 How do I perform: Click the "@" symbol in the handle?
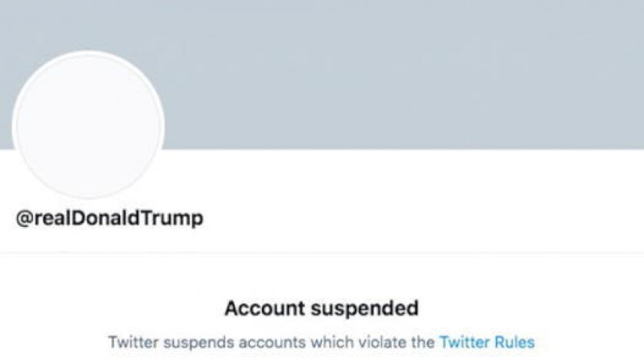pos(23,218)
